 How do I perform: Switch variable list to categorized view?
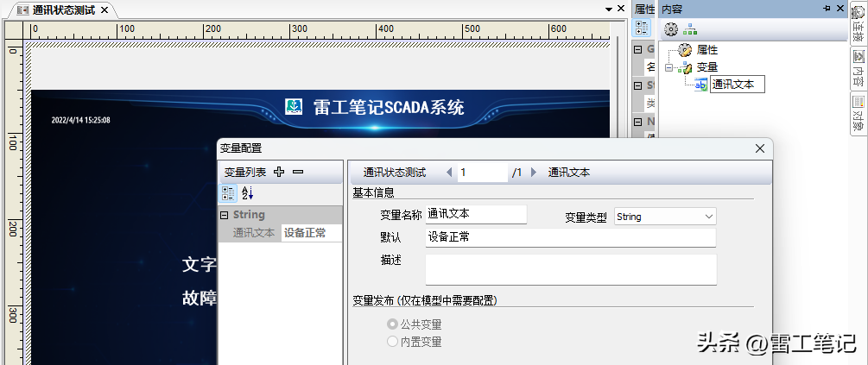point(229,193)
